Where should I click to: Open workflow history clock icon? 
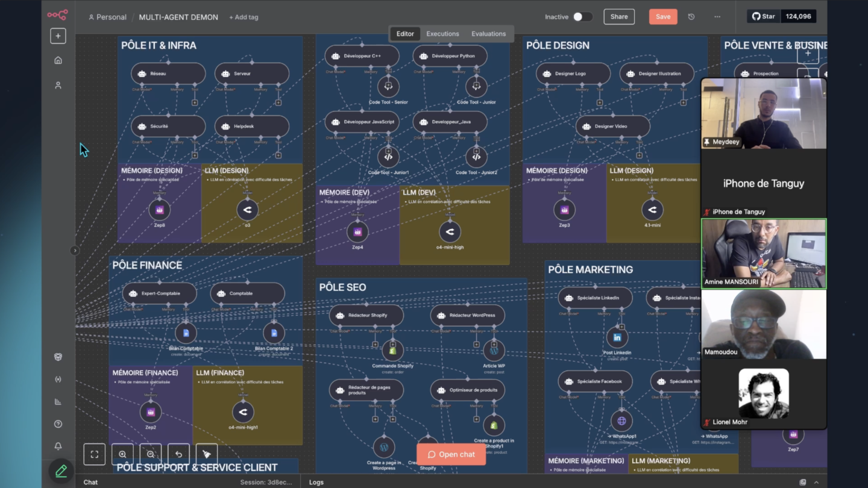691,17
